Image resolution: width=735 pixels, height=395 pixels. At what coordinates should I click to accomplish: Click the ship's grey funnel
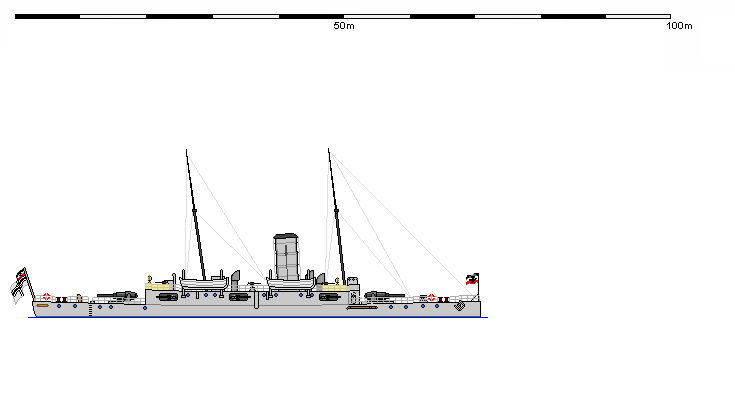coord(286,256)
